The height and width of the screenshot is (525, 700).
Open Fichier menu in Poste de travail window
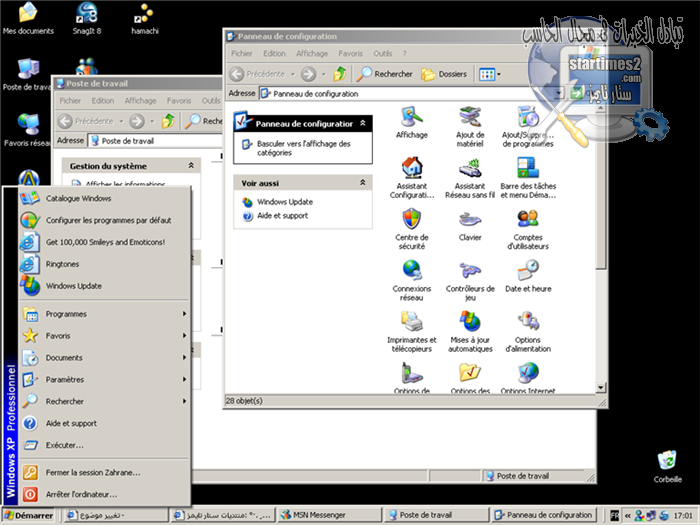pos(70,101)
